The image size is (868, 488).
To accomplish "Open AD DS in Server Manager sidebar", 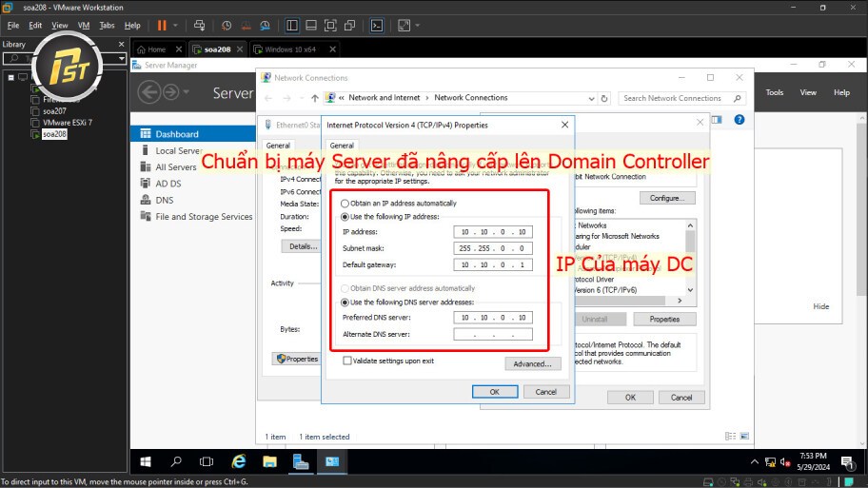I will (x=168, y=184).
